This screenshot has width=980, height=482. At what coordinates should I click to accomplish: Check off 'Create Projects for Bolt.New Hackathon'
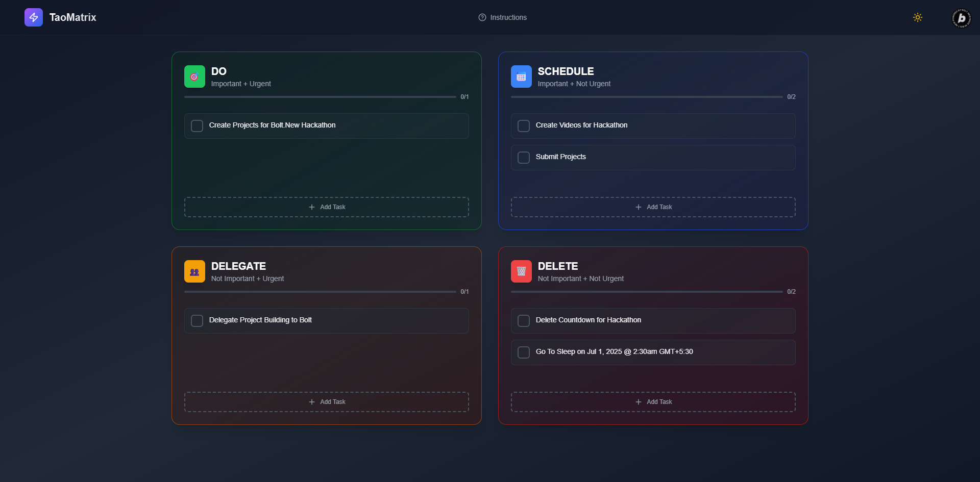coord(197,125)
